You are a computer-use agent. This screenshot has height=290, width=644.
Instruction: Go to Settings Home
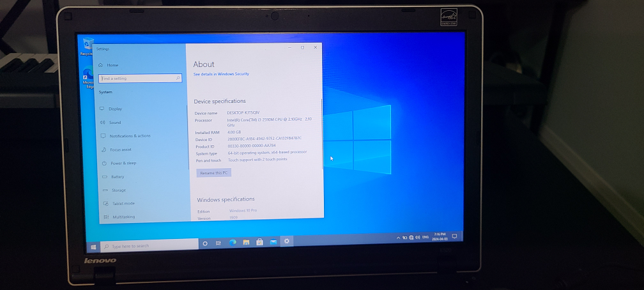112,65
